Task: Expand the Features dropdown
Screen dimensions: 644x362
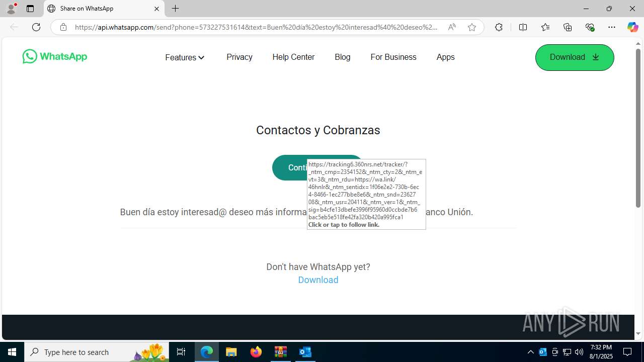Action: (x=185, y=57)
